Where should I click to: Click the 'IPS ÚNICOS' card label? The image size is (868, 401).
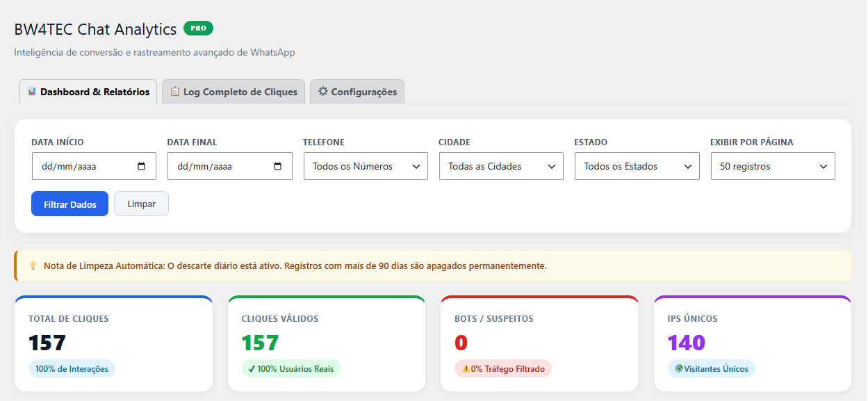coord(693,319)
